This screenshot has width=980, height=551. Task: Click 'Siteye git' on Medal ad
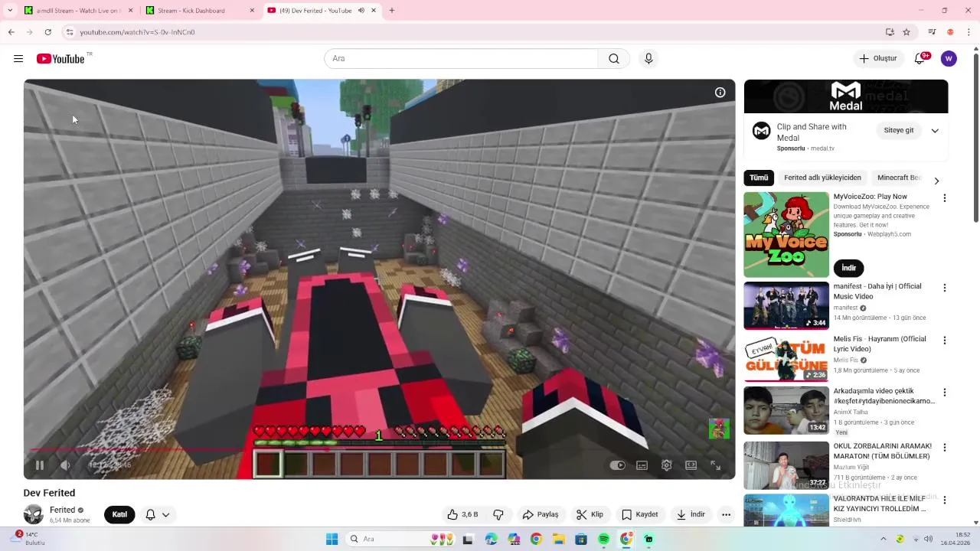coord(899,130)
